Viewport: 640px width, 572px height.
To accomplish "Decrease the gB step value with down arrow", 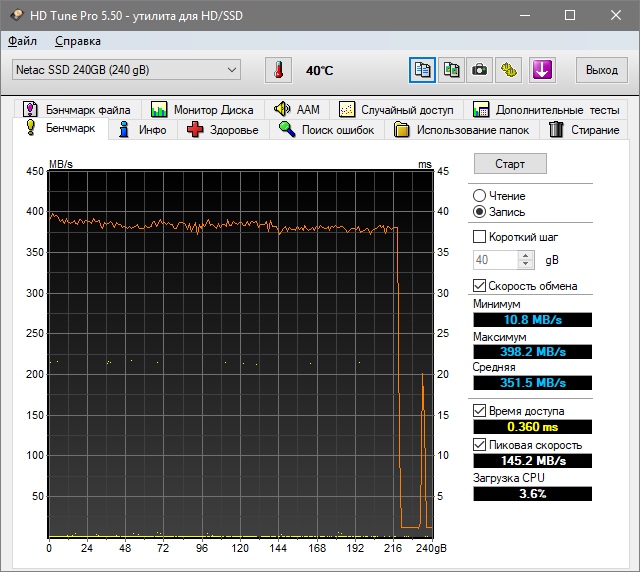I will [x=525, y=264].
